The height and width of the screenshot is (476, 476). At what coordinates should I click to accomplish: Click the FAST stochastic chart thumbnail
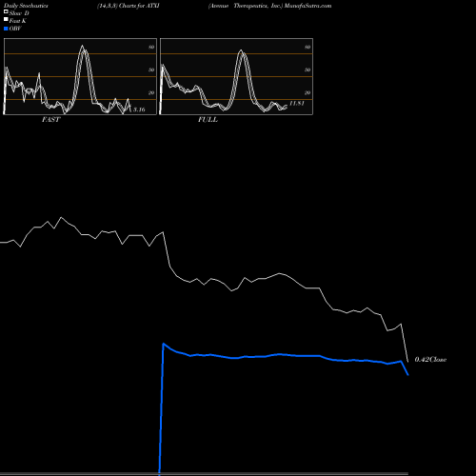[x=80, y=76]
